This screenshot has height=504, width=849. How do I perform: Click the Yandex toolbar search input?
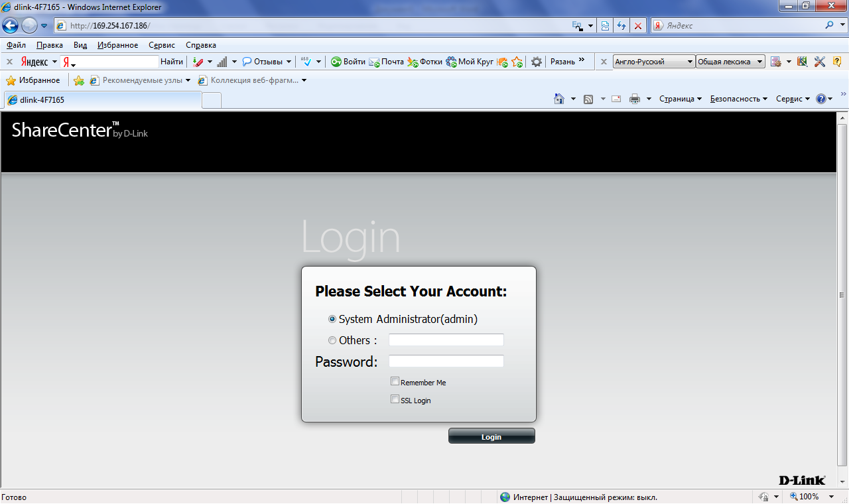(x=109, y=62)
